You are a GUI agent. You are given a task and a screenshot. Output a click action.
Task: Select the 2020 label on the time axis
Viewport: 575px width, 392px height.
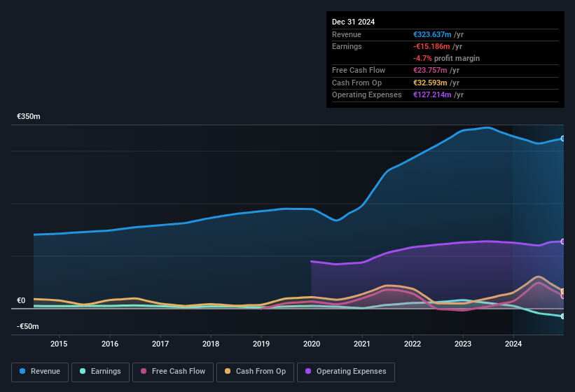pyautogui.click(x=312, y=344)
